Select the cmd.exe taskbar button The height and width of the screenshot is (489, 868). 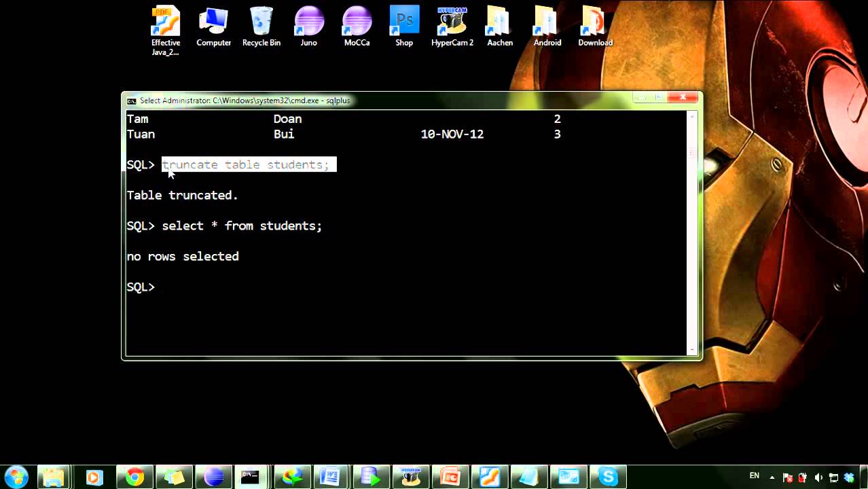coord(250,477)
